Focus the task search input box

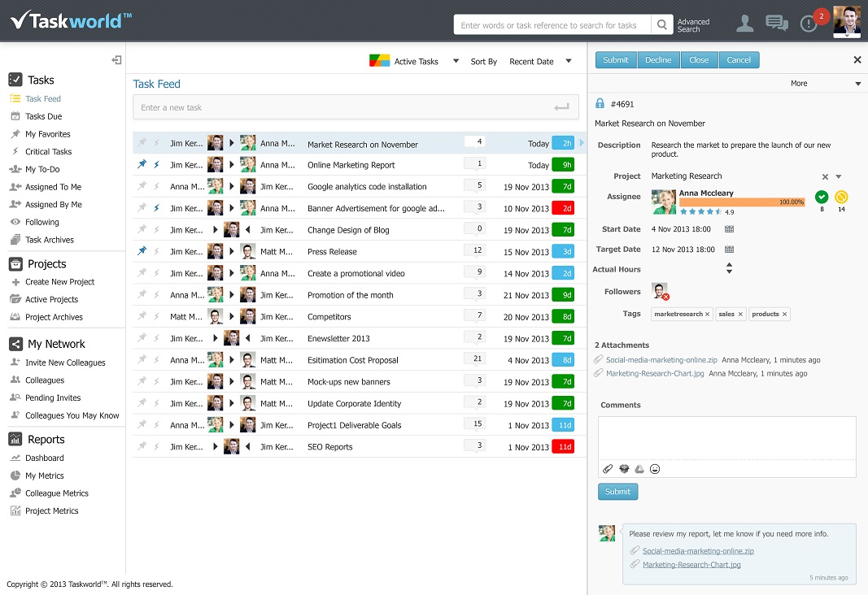pyautogui.click(x=552, y=25)
